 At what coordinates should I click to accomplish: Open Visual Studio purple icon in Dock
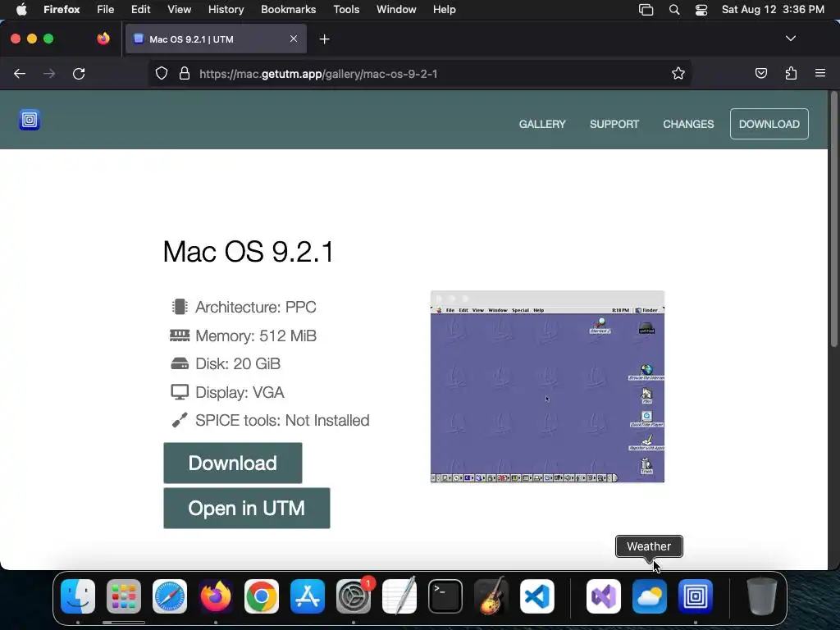604,596
